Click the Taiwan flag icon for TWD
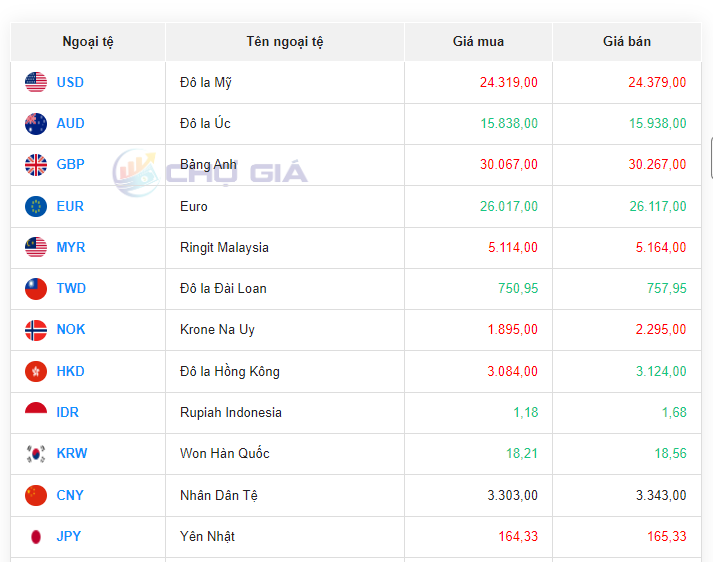 point(36,289)
